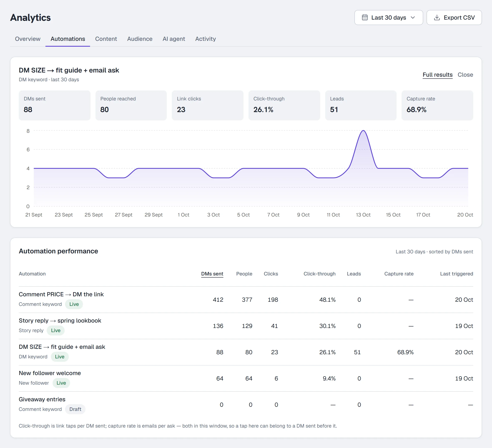The height and width of the screenshot is (448, 492).
Task: Click the People reached stat card
Action: [x=131, y=105]
